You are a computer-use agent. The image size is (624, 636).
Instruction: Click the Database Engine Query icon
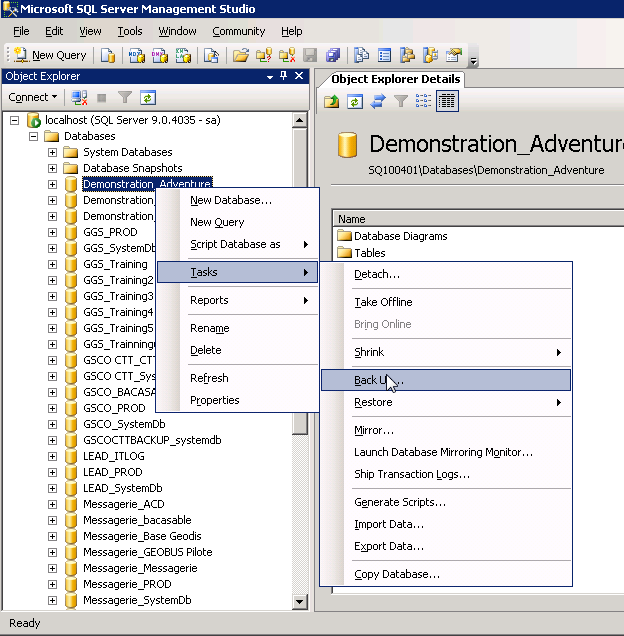107,55
